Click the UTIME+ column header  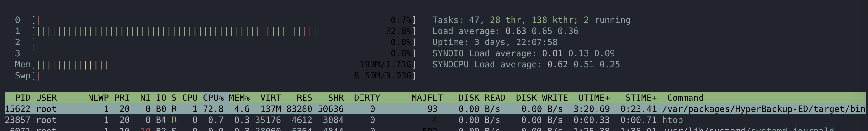(x=594, y=98)
